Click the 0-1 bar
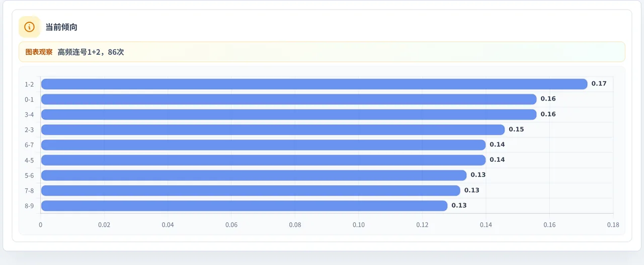The height and width of the screenshot is (265, 644). (x=289, y=99)
